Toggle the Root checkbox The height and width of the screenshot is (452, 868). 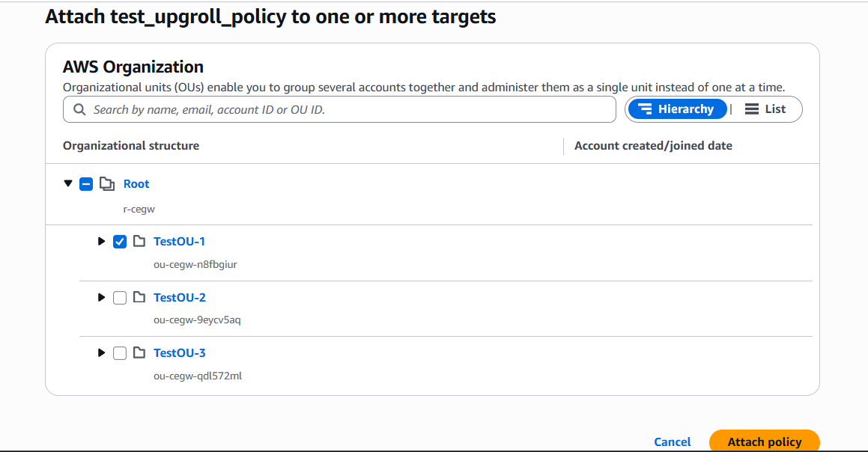tap(86, 184)
